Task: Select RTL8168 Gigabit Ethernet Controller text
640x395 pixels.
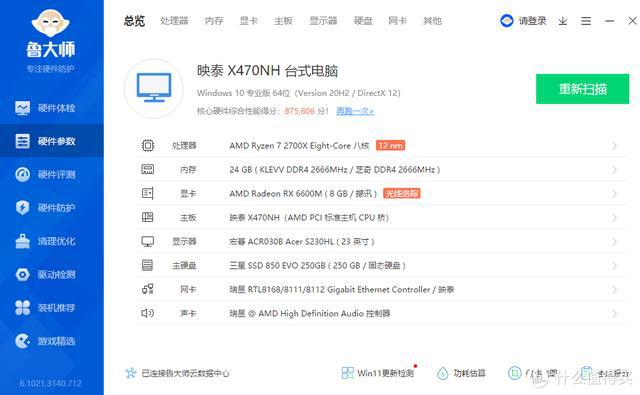Action: point(342,290)
